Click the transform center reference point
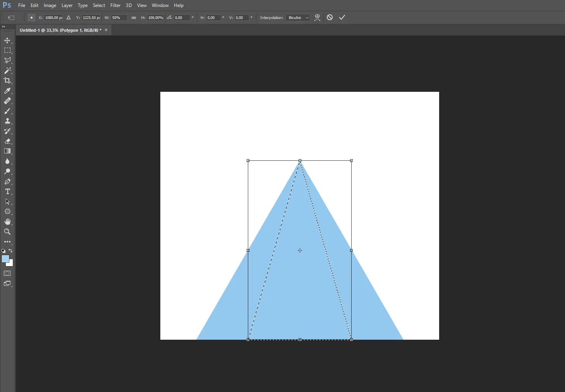565x392 pixels. coord(300,250)
